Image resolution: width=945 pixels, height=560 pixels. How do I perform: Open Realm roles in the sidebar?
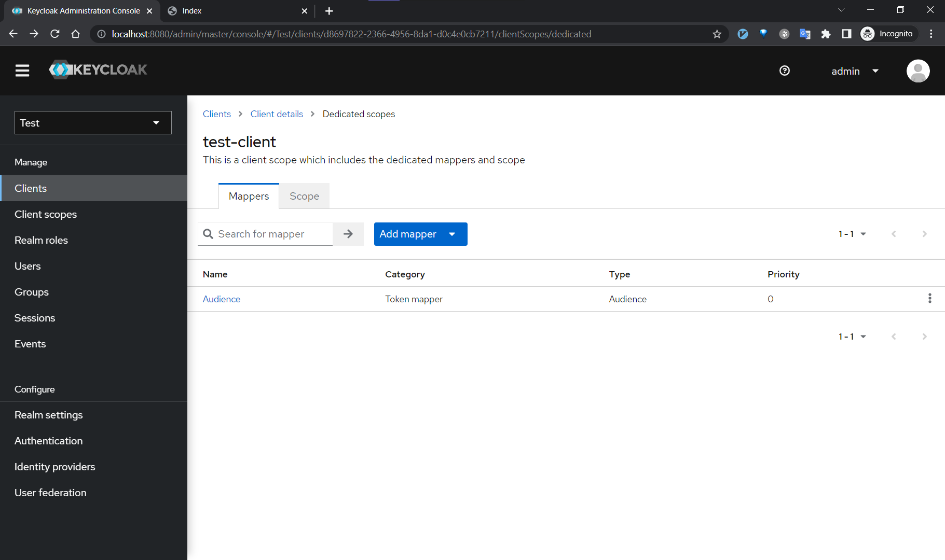tap(93, 240)
